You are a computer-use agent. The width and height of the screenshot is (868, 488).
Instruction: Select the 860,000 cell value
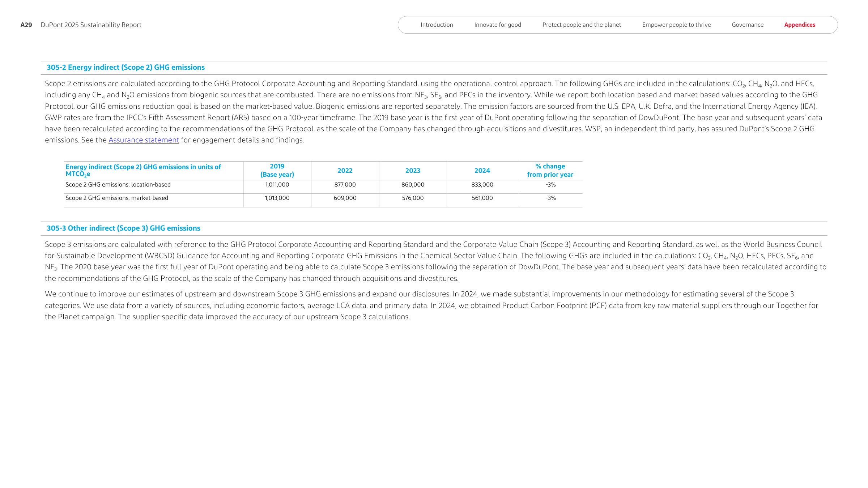click(413, 185)
